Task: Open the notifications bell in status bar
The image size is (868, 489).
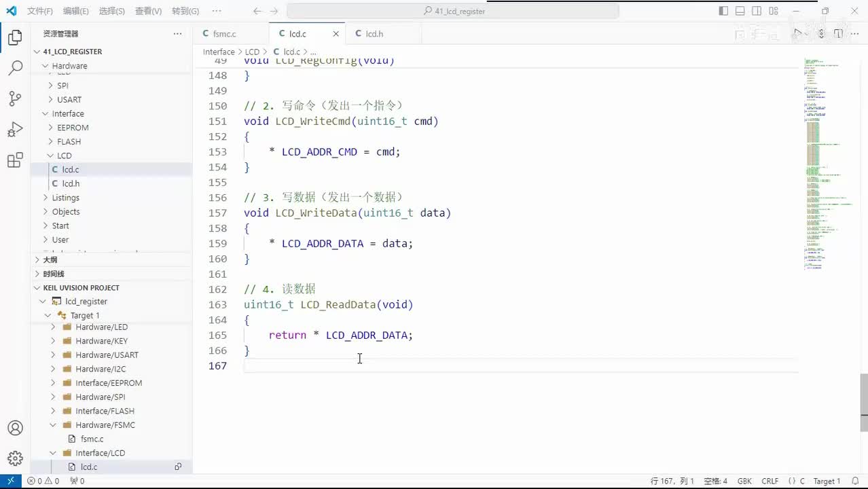Action: pyautogui.click(x=856, y=481)
